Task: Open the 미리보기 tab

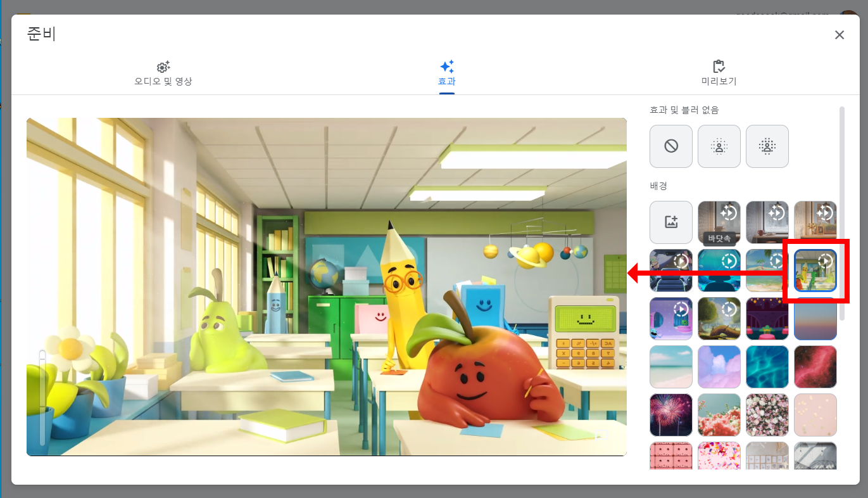Action: 719,72
